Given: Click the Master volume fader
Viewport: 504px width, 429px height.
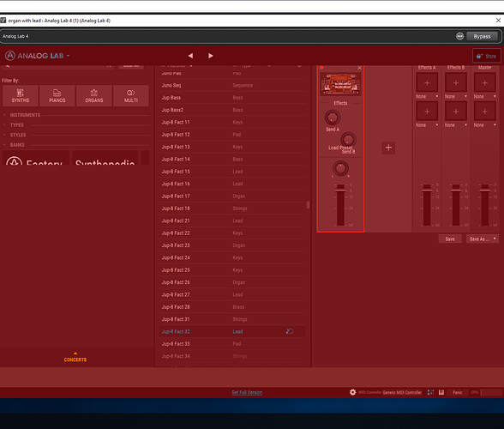Looking at the screenshot, I should 485,190.
